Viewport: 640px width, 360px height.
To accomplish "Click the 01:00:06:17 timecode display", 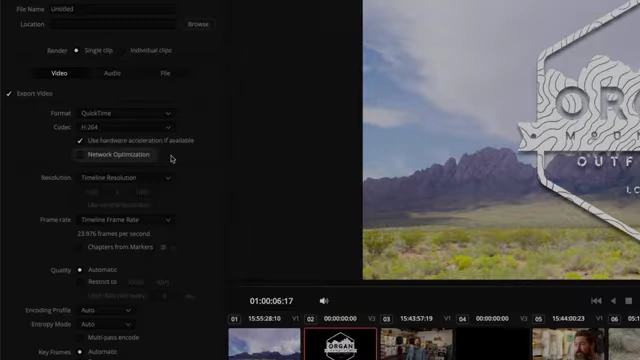I will pos(271,301).
